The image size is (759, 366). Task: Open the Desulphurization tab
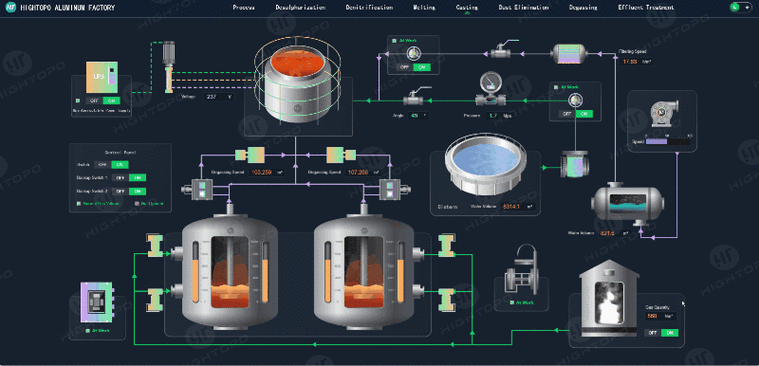pyautogui.click(x=300, y=8)
